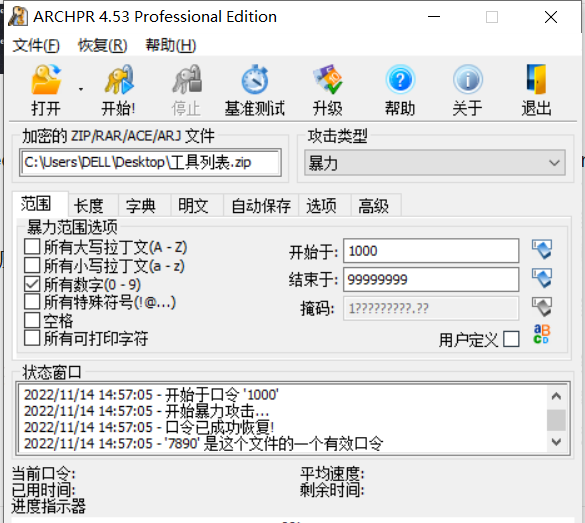The height and width of the screenshot is (523, 585).
Task: Click status window scroll up arrow
Action: point(556,396)
